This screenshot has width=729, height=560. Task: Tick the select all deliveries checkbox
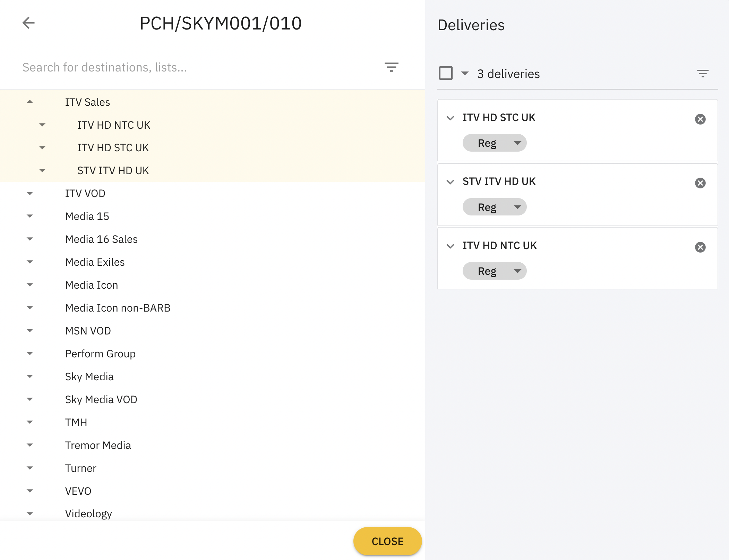tap(446, 73)
